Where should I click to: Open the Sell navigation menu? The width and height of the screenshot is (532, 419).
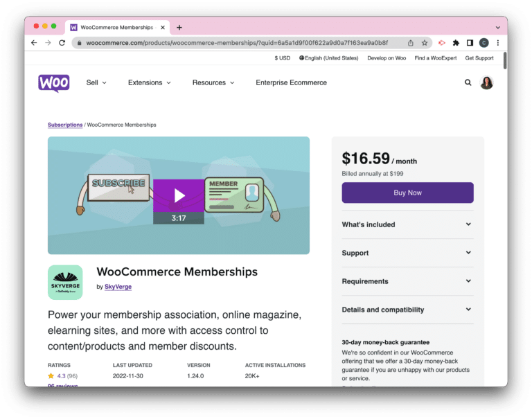point(96,82)
